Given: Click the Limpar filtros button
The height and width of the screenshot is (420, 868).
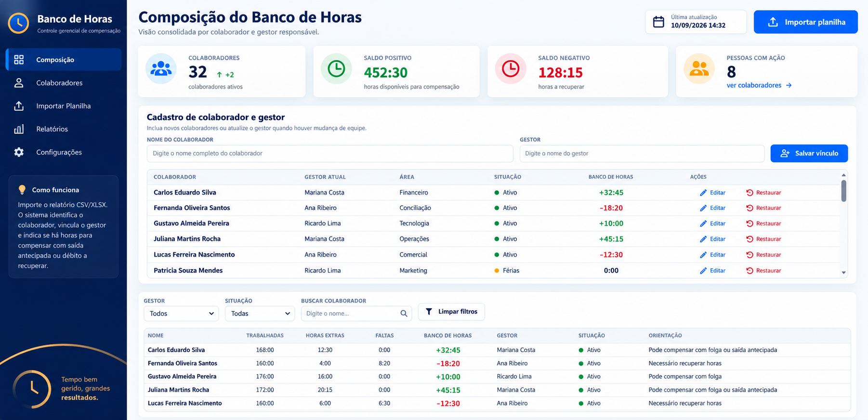Looking at the screenshot, I should [451, 312].
